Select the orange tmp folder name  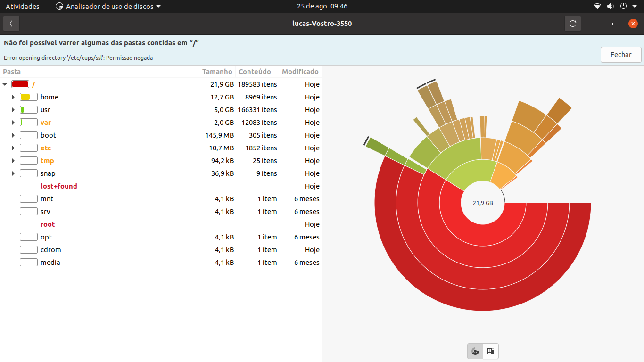tap(47, 161)
